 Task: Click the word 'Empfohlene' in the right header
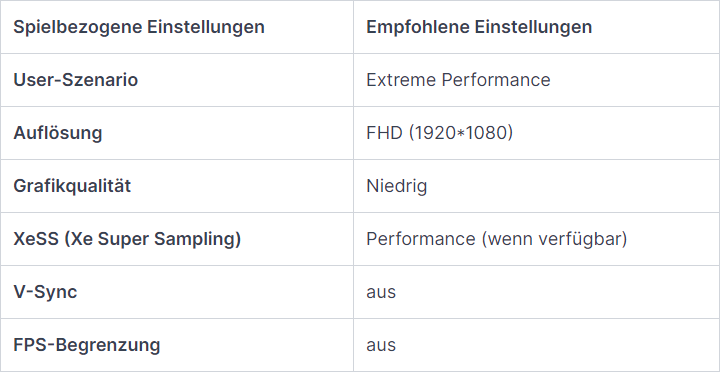click(417, 27)
